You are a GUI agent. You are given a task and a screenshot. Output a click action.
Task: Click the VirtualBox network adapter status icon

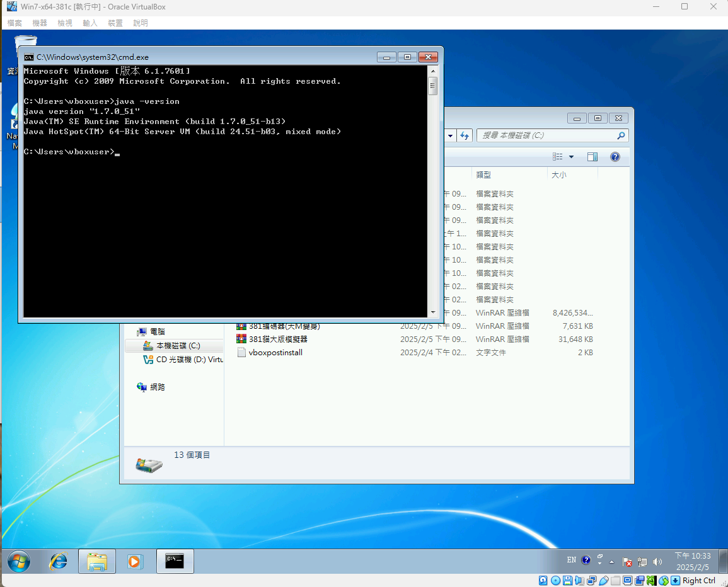pos(591,581)
